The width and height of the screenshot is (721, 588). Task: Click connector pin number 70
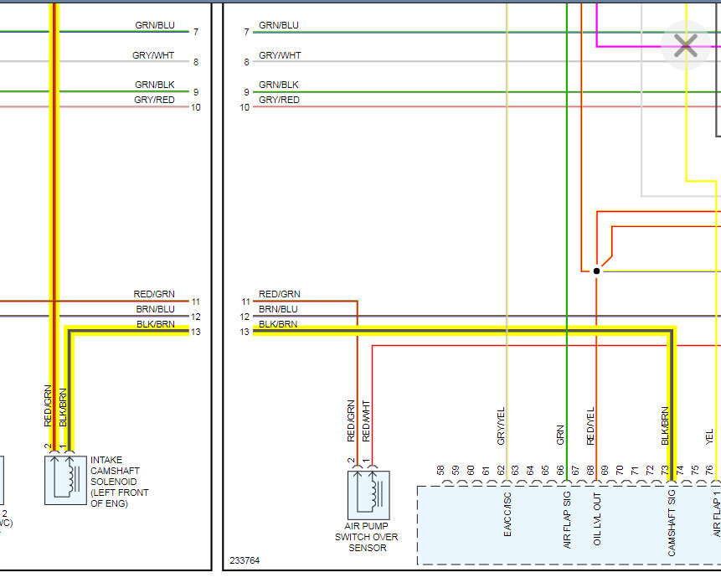(620, 470)
